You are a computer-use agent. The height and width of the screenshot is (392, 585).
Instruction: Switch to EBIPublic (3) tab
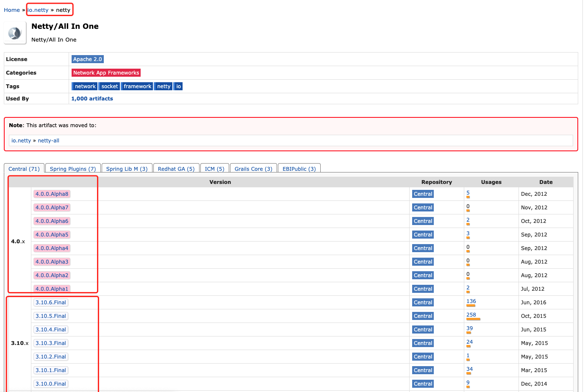coord(299,169)
